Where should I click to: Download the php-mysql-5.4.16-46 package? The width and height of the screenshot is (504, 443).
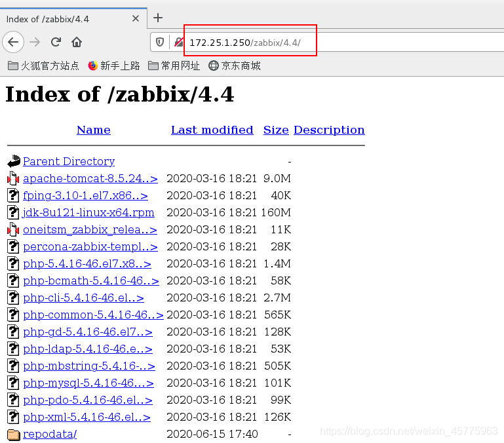point(88,383)
